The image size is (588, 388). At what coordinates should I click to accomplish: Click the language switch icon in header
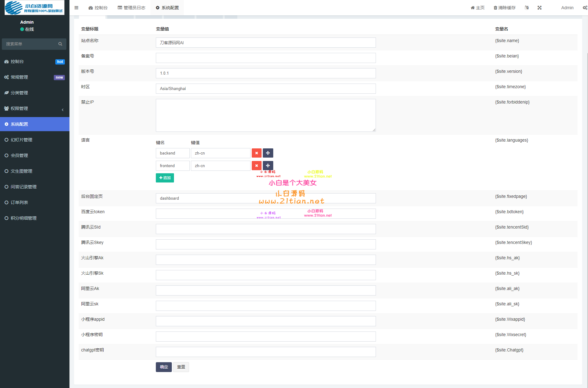527,8
